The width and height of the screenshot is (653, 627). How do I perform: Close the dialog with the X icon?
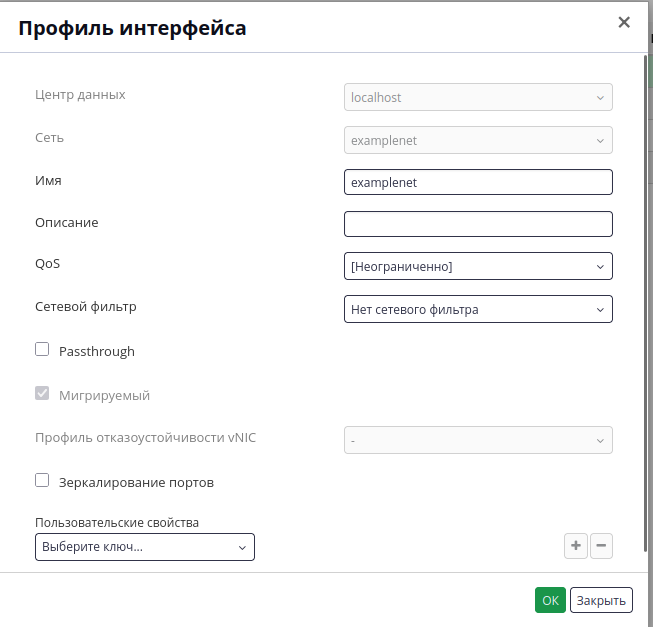click(x=624, y=22)
